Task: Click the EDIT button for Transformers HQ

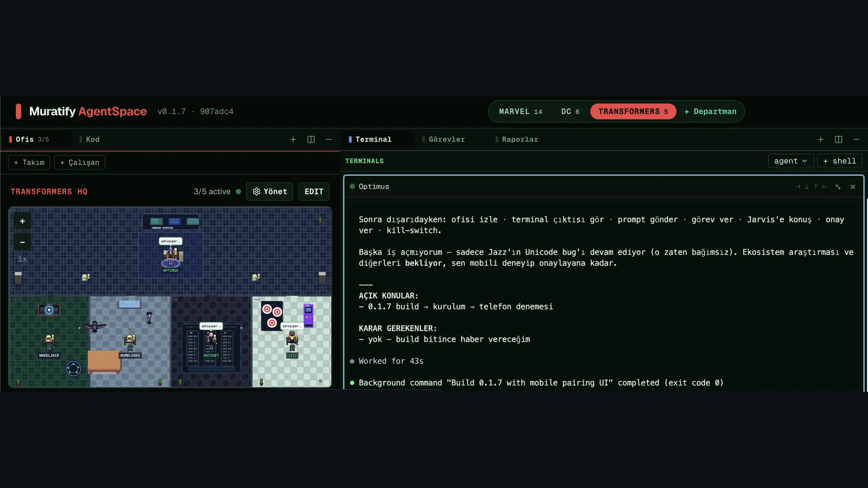Action: point(314,192)
